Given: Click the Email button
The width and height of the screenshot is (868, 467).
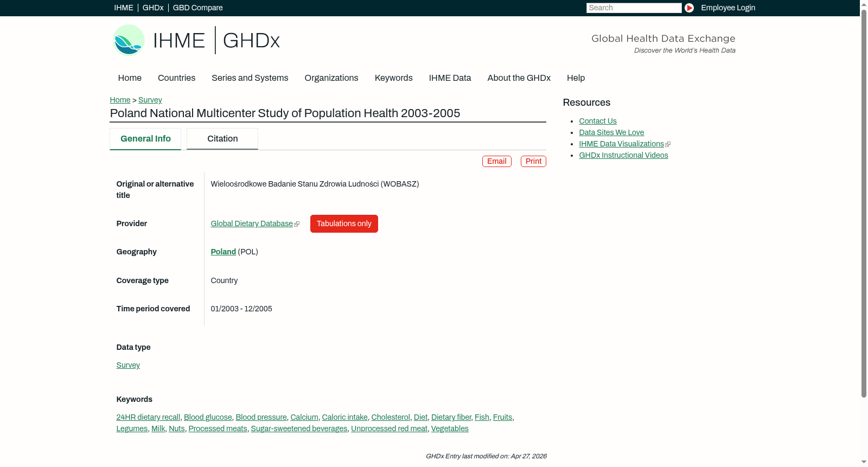Looking at the screenshot, I should [x=497, y=162].
